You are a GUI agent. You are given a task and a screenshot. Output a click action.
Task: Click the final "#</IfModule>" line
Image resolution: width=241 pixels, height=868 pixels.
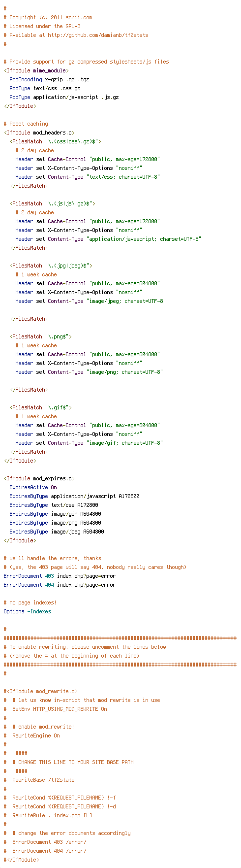pyautogui.click(x=21, y=860)
